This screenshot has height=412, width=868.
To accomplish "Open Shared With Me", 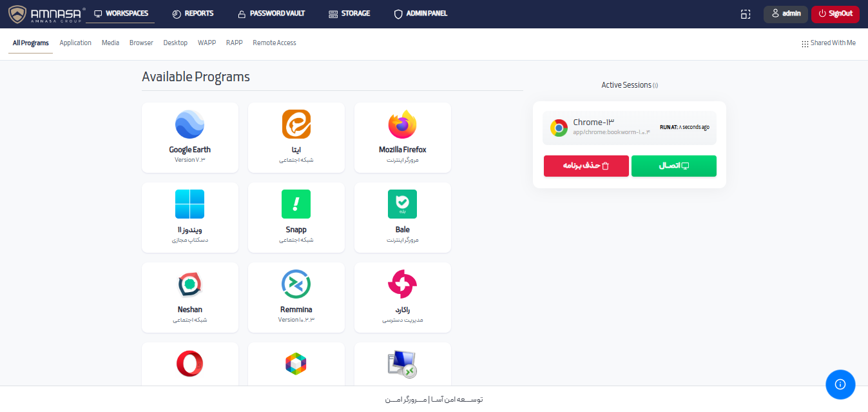I will [x=829, y=43].
